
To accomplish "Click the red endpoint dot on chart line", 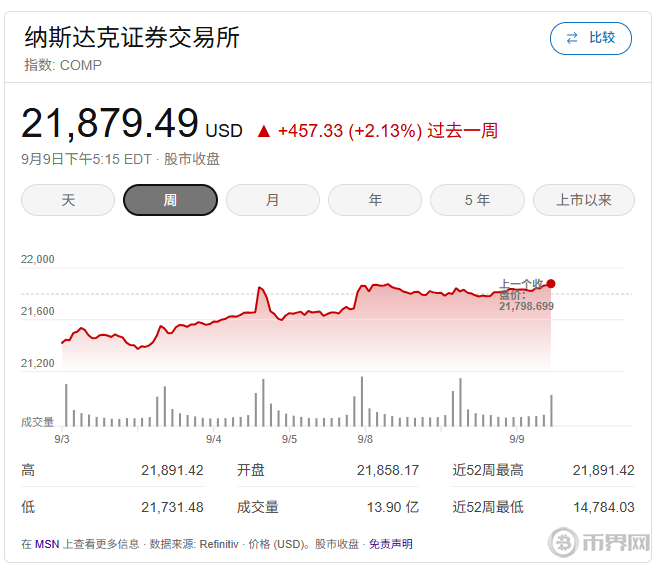I will click(551, 283).
